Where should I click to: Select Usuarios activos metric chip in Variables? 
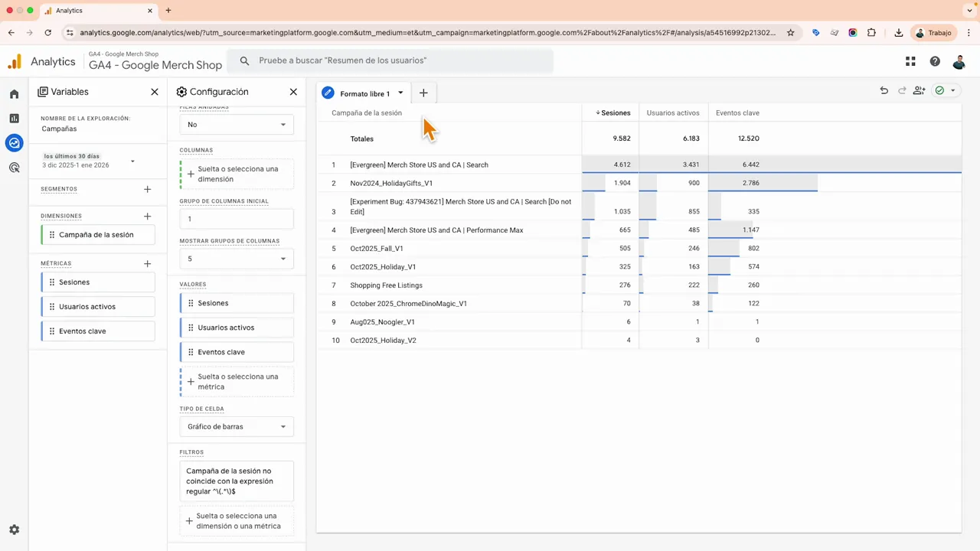98,307
